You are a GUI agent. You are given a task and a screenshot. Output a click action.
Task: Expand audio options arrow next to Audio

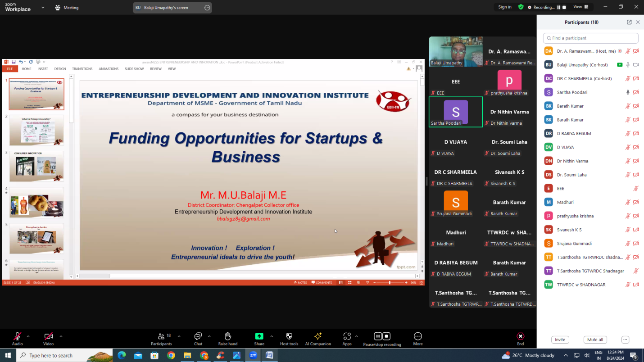coord(28,336)
